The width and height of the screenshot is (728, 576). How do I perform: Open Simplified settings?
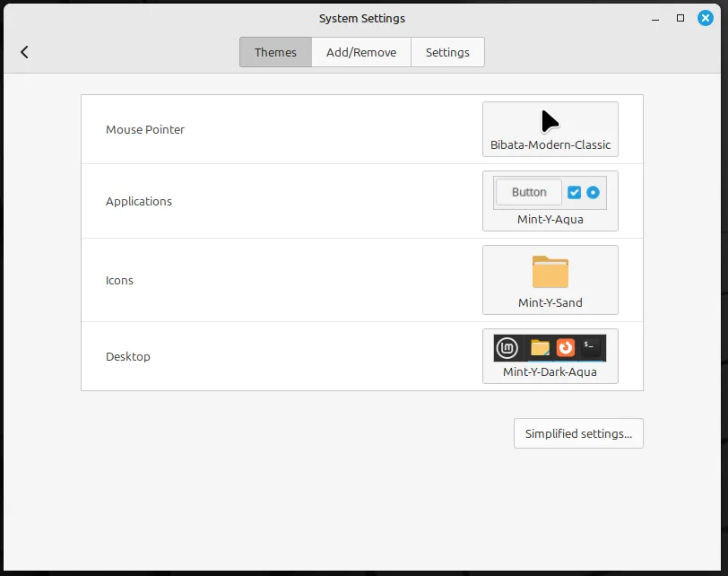pyautogui.click(x=578, y=433)
